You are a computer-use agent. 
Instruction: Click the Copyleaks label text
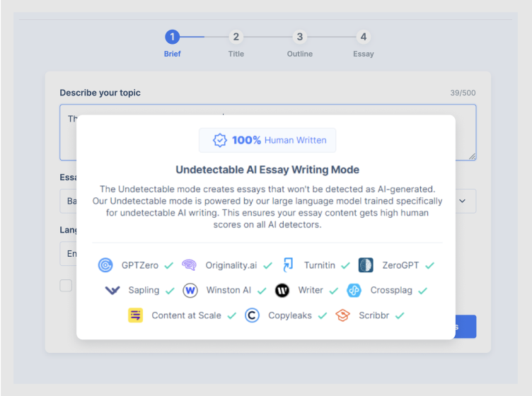point(290,315)
